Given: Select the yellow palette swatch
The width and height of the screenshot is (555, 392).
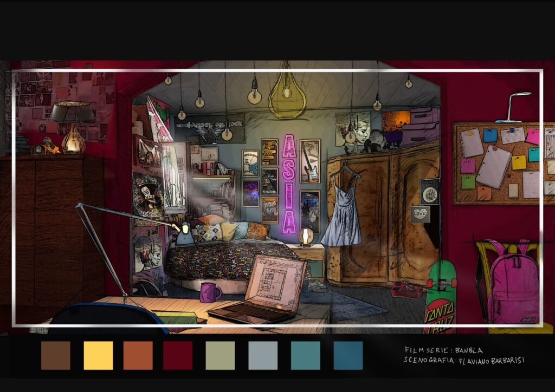Looking at the screenshot, I should pyautogui.click(x=98, y=355).
